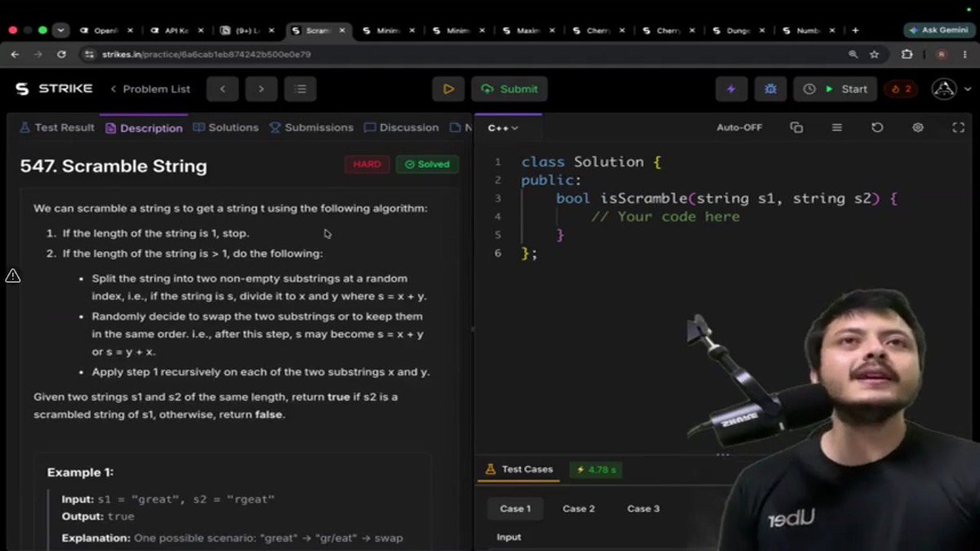Switch to Submissions tab
Viewport: 980px width, 551px height.
pyautogui.click(x=311, y=127)
